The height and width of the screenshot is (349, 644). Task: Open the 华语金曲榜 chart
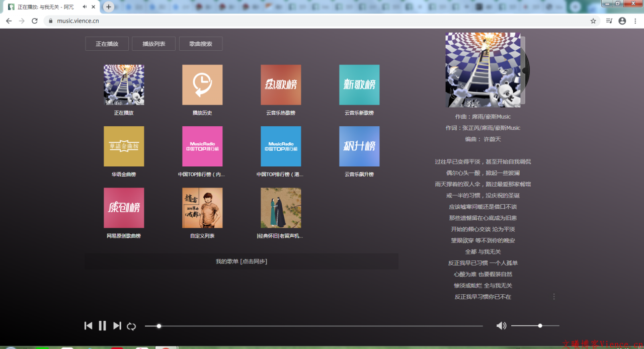pyautogui.click(x=124, y=146)
